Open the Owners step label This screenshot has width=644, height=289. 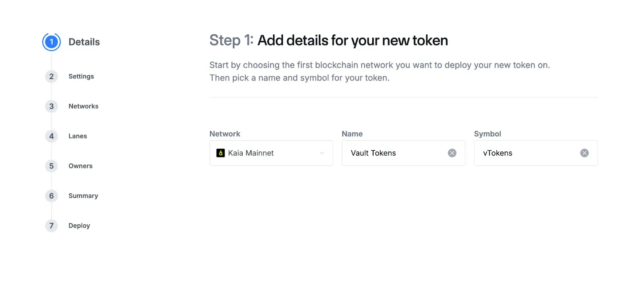click(x=80, y=166)
